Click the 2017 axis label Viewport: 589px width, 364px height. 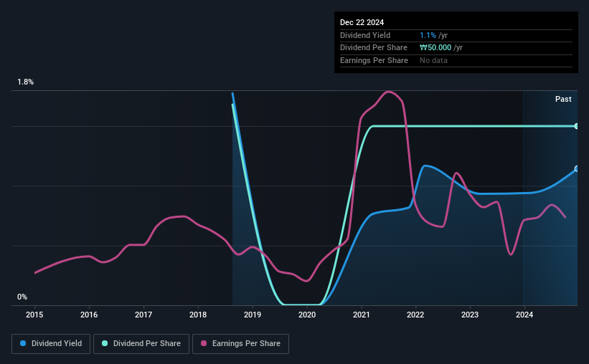pos(143,315)
